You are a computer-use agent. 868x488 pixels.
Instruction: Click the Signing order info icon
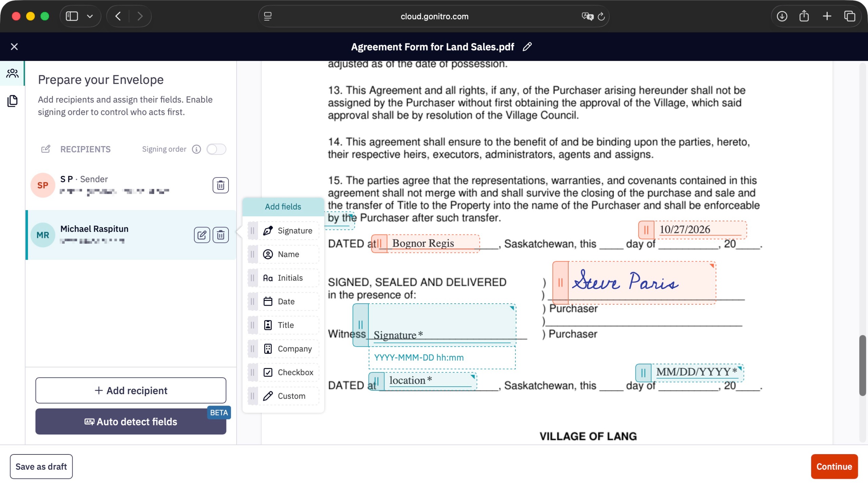(x=197, y=149)
